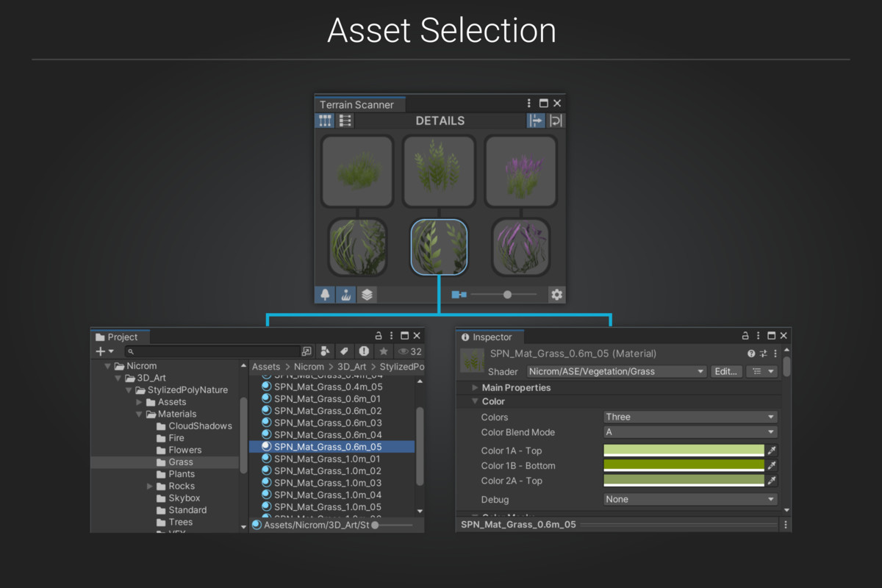Select the purple lavender detail thumbnail
This screenshot has height=588, width=882.
point(520,171)
